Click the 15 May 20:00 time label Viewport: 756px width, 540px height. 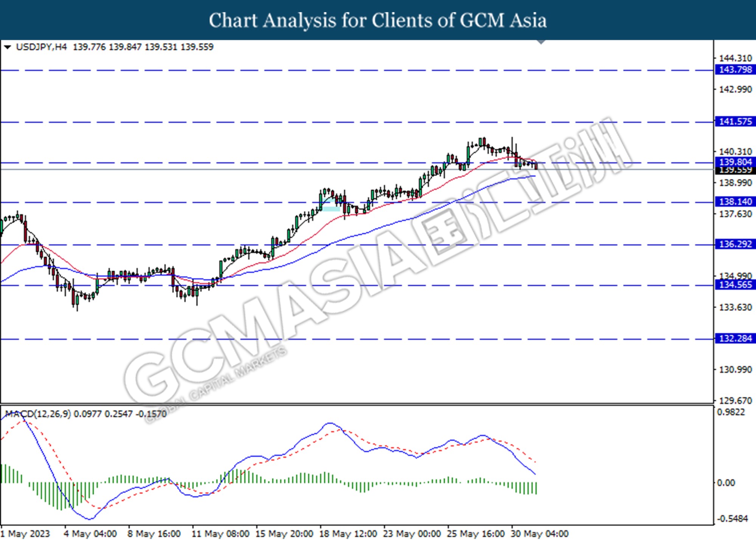[284, 534]
